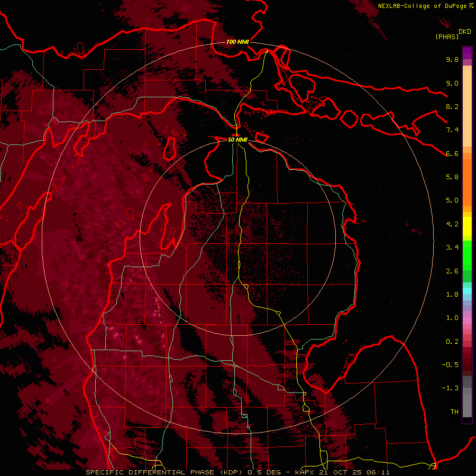This screenshot has width=476, height=476.
Task: Click the 9.0 legend value
Action: point(452,83)
